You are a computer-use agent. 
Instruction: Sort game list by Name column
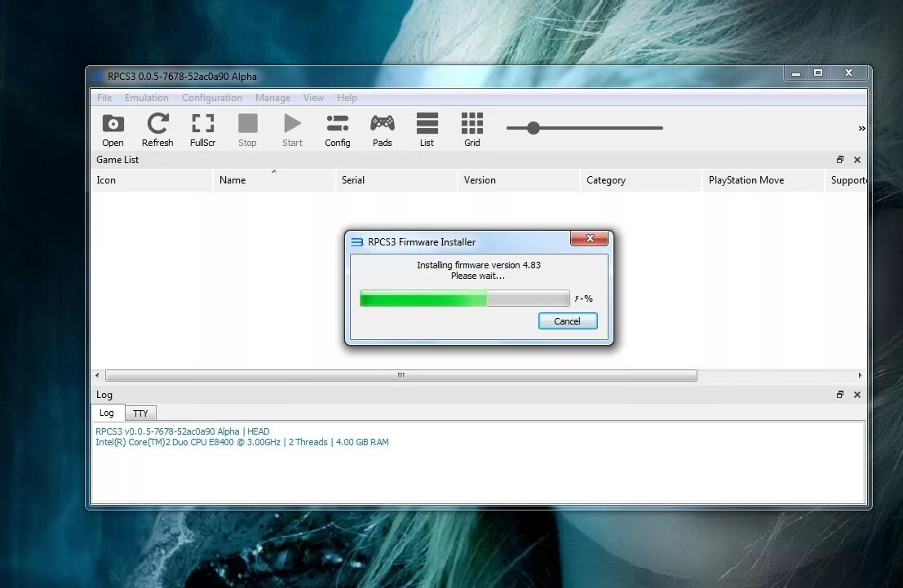point(273,179)
